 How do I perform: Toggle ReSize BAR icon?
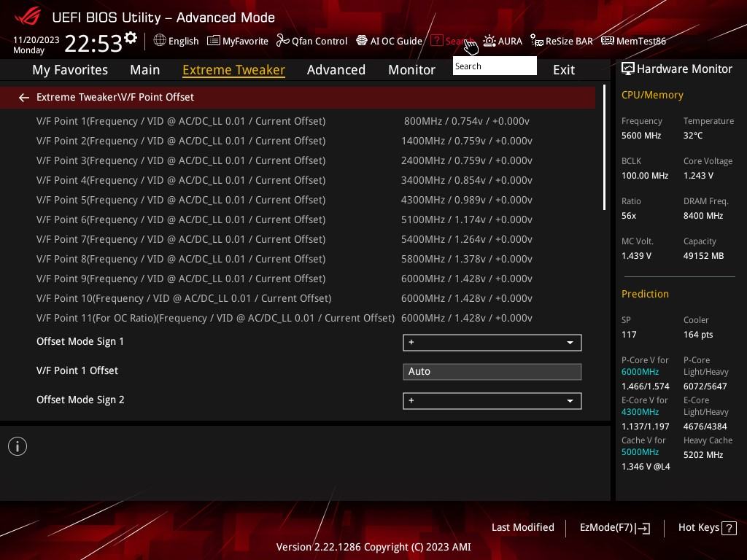[536, 41]
